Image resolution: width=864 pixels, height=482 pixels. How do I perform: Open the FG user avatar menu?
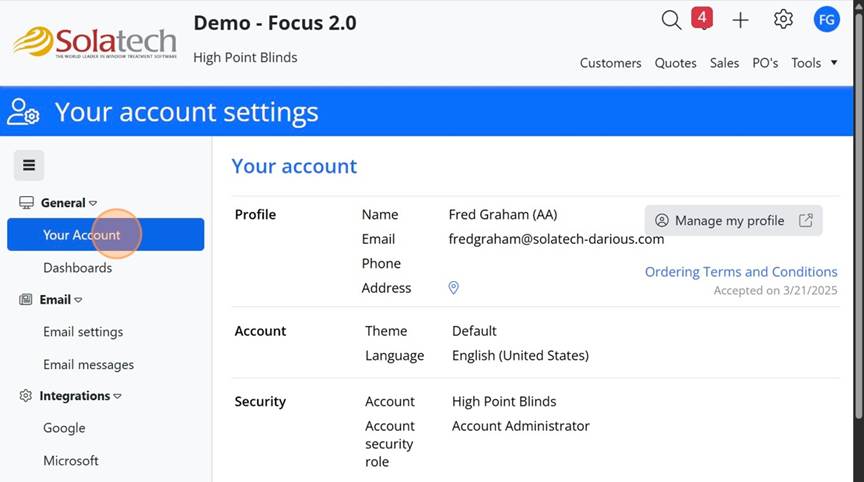pyautogui.click(x=827, y=20)
